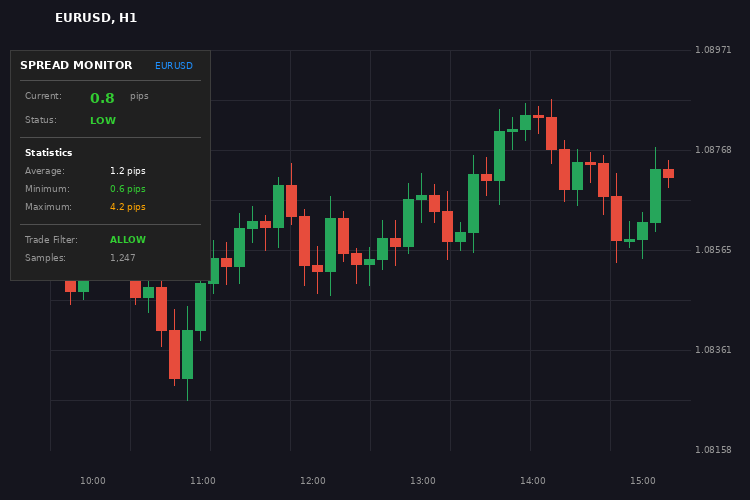Click the last red candle on the chart
The width and height of the screenshot is (750, 500).
coord(668,173)
